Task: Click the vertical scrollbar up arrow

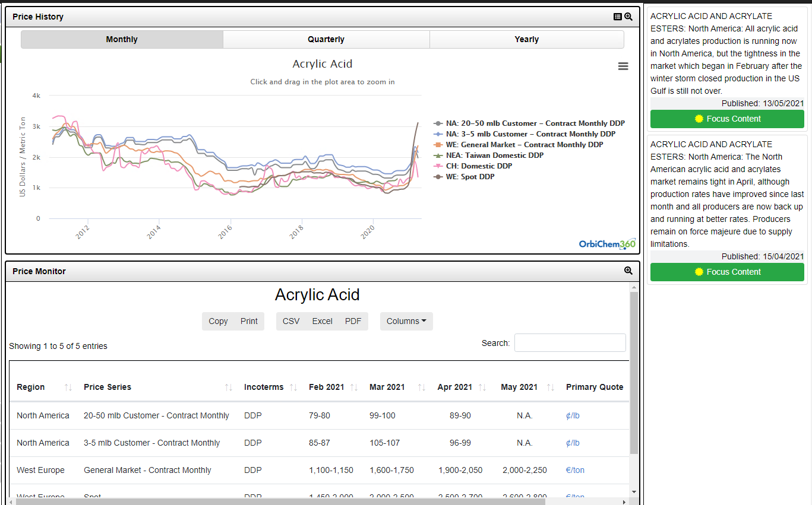Action: (634, 287)
